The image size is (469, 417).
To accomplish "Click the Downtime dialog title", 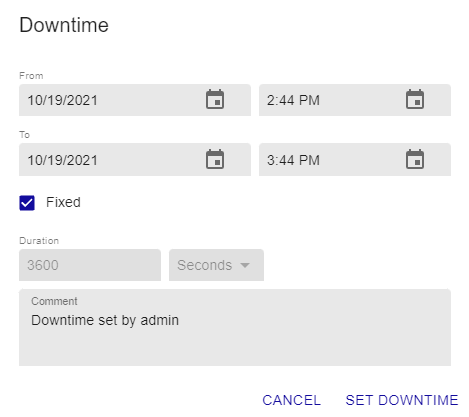I will point(64,25).
